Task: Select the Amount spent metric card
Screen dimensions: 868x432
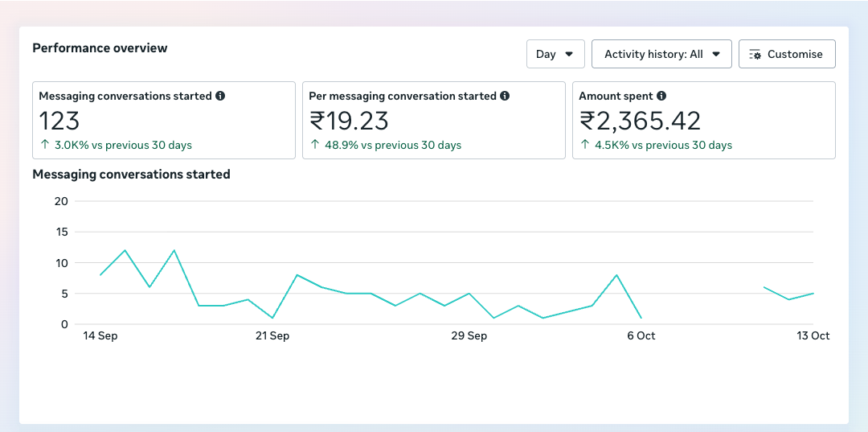Action: (703, 120)
